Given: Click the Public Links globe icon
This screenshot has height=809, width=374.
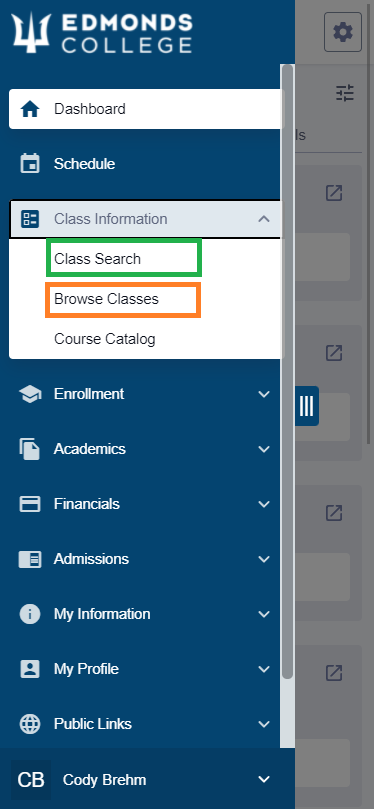Looking at the screenshot, I should (30, 724).
